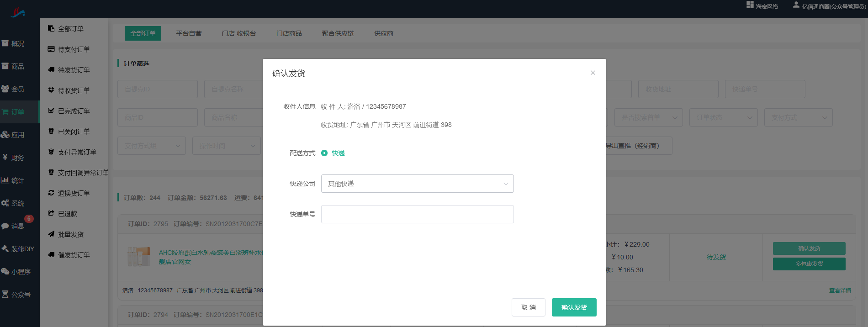
Task: Open the finance (财务) yen icon
Action: [5, 158]
